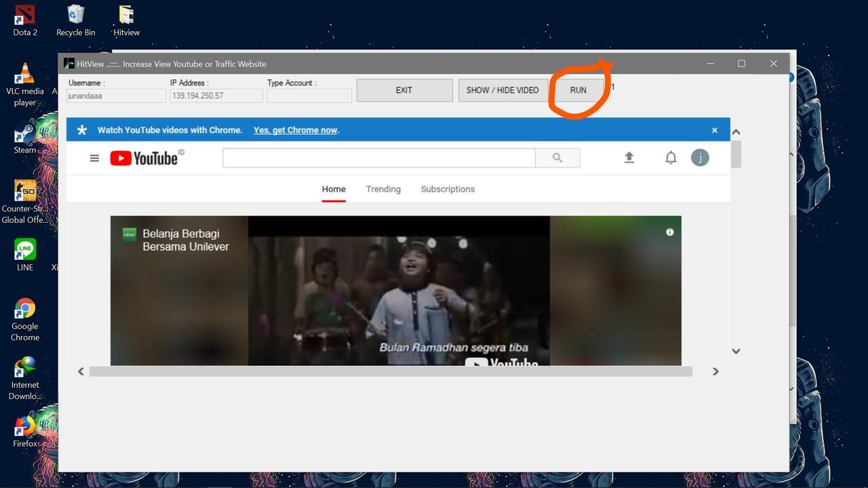Open the LINE desktop shortcut
Viewport: 868px width, 488px height.
point(25,255)
